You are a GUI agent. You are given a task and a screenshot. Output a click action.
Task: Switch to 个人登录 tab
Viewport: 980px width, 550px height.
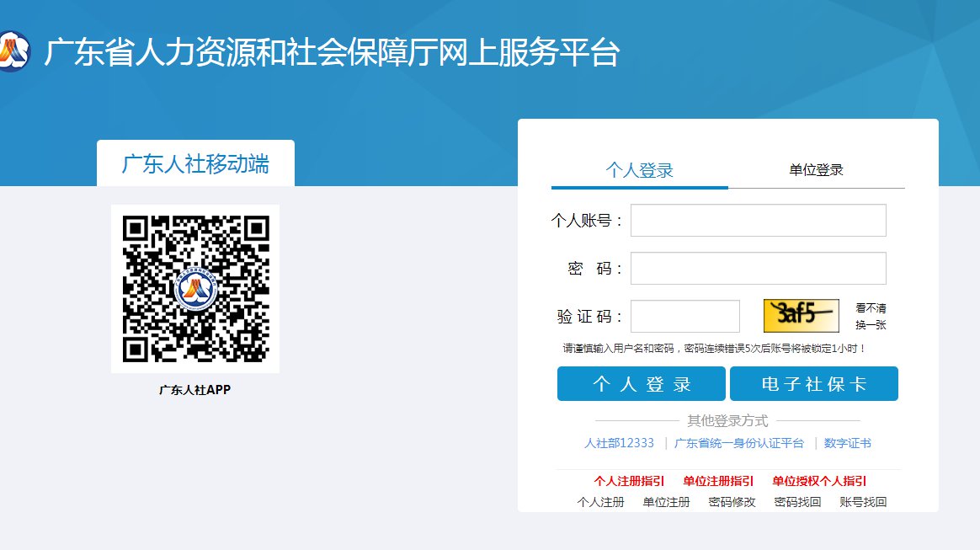[640, 170]
